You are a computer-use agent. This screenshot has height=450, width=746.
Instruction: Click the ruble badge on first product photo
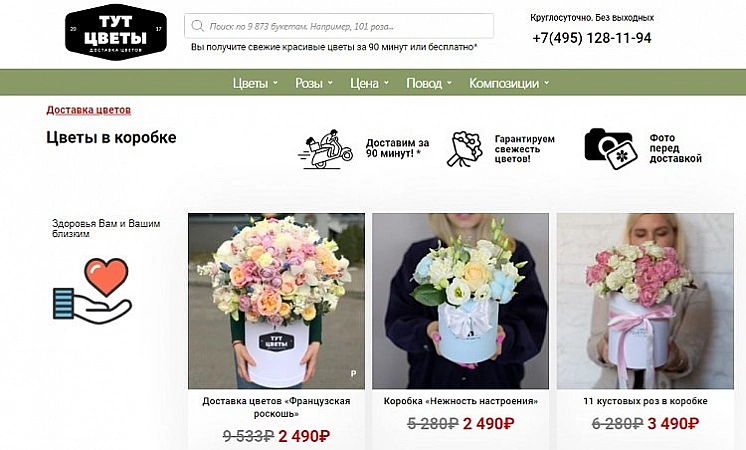[x=353, y=374]
